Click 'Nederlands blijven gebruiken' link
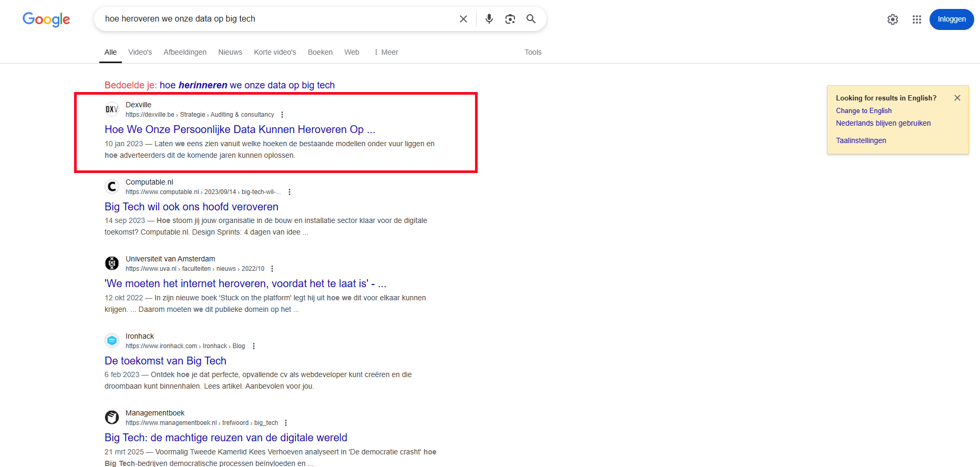Screen dimensions: 980x467 [x=883, y=123]
